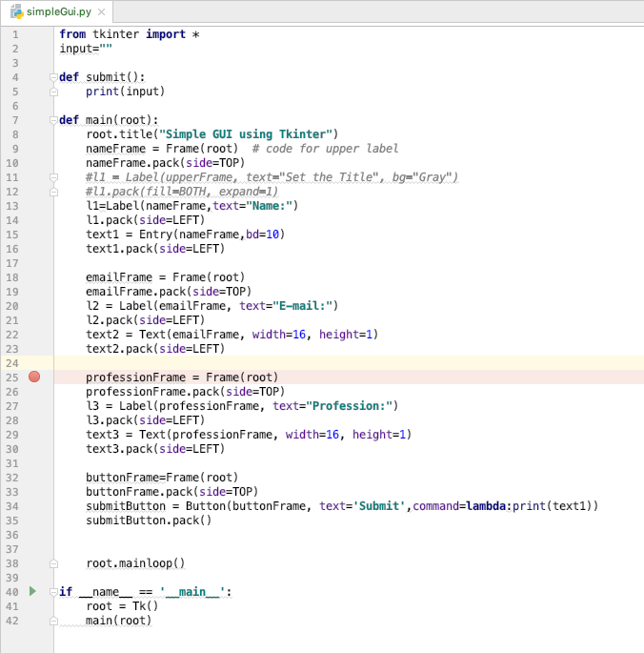This screenshot has width=644, height=653.
Task: Click line number 34 in the gutter
Action: point(12,506)
